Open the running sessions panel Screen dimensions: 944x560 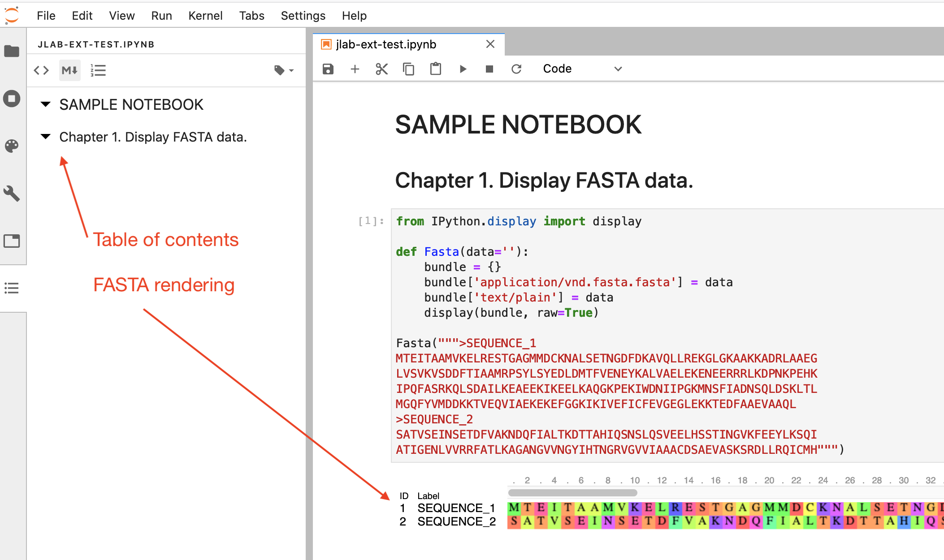12,99
